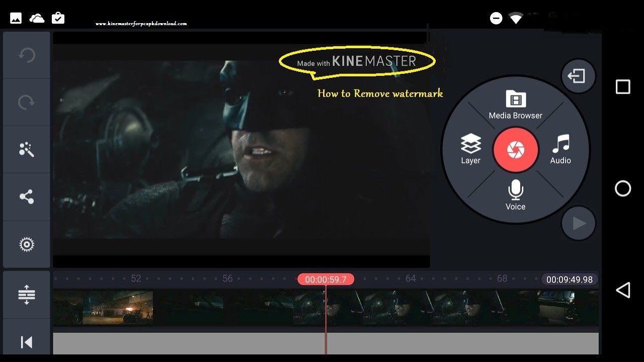This screenshot has height=362, width=644.
Task: Click the 52 mark on the timeline ruler
Action: coord(136,279)
